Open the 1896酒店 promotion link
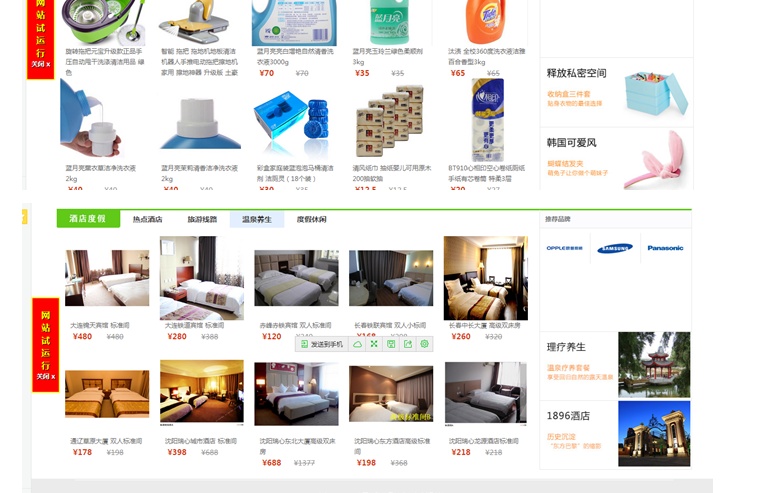Screen dimensions: 781x493 (x=568, y=416)
